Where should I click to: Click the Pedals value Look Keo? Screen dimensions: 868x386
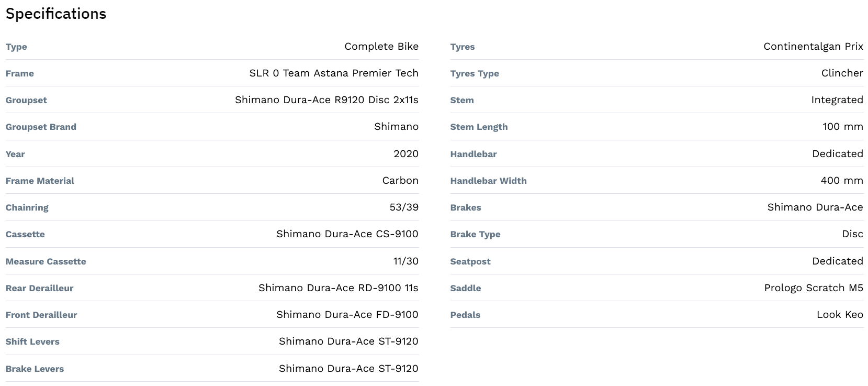tap(839, 314)
